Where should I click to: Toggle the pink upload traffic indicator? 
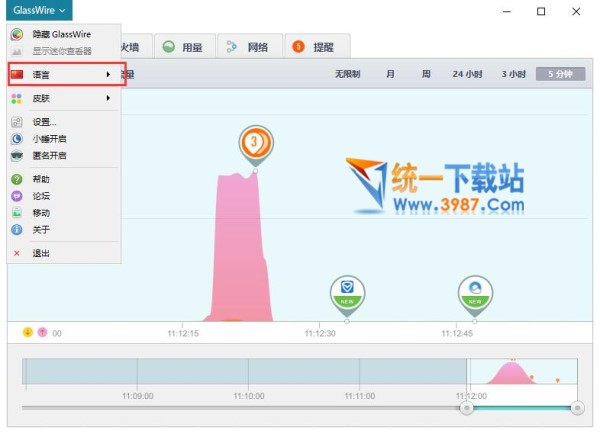coord(42,332)
